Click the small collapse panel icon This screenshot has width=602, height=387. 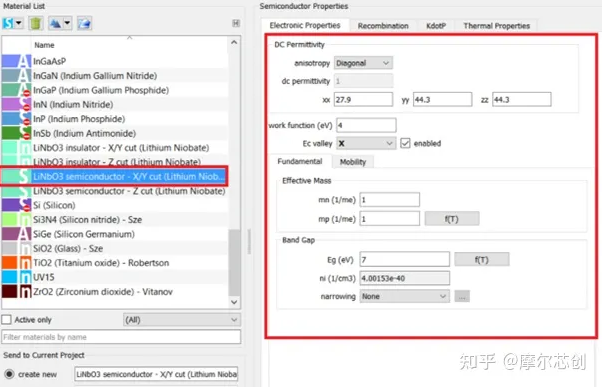236,23
